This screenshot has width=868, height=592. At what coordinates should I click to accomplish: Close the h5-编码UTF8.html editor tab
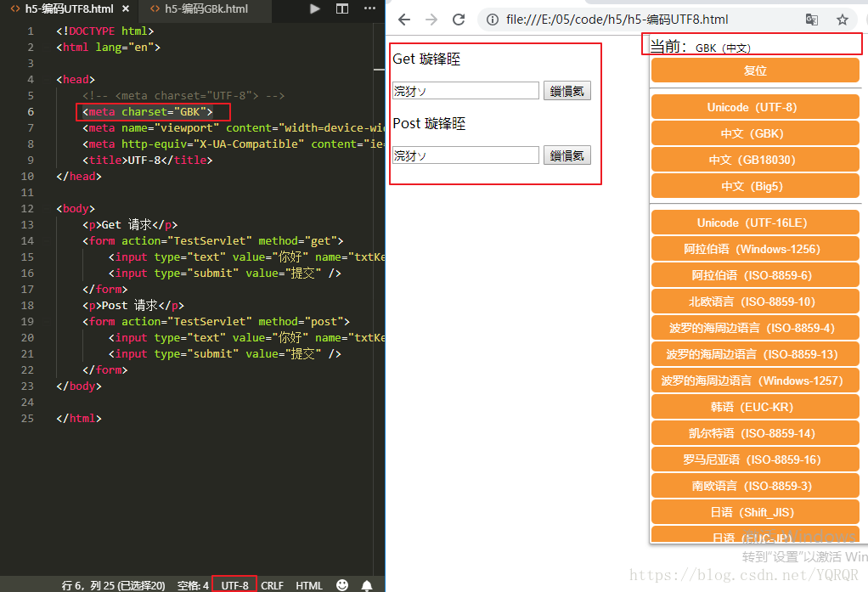(127, 8)
